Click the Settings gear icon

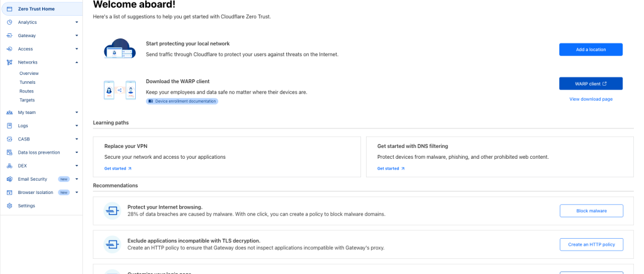(x=9, y=206)
